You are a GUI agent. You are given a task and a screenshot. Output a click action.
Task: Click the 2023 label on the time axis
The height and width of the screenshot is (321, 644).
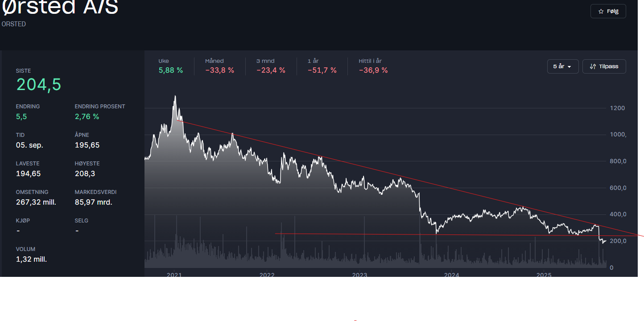click(x=359, y=275)
